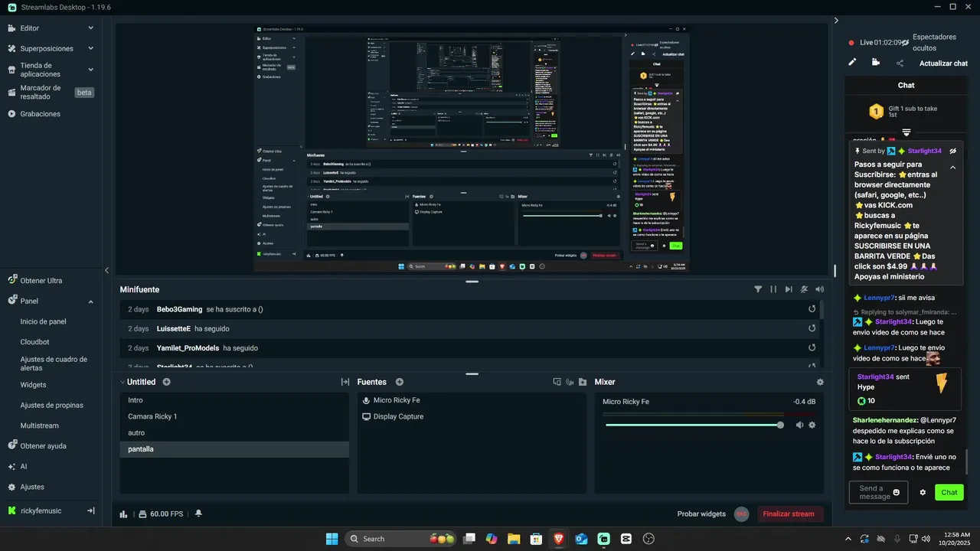The height and width of the screenshot is (551, 980).
Task: Click the notifications bell in status bar
Action: pyautogui.click(x=198, y=514)
